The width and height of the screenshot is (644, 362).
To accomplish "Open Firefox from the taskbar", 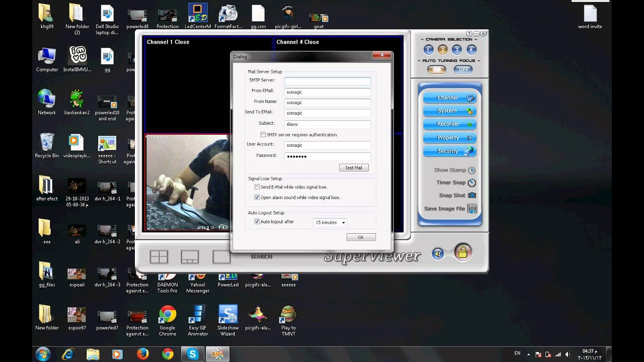I will coord(143,354).
